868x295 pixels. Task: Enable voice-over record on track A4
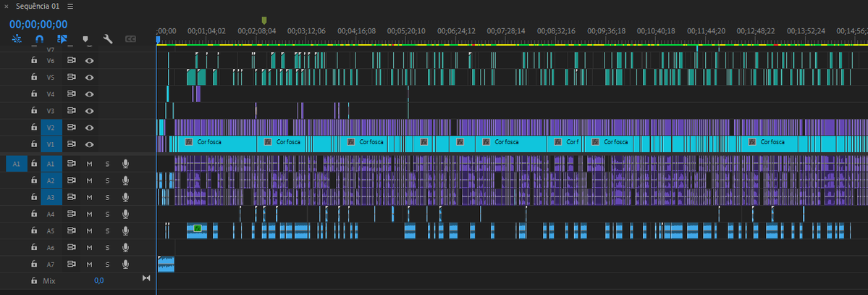[x=126, y=214]
